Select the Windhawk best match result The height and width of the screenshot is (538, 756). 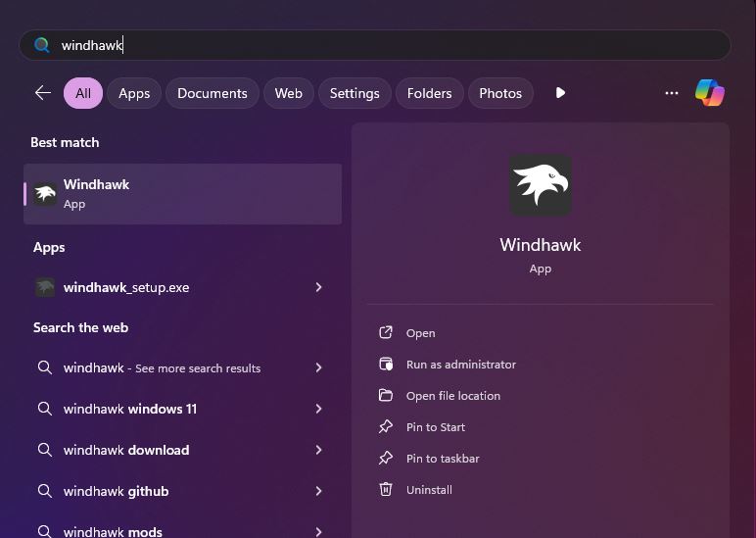pos(182,193)
